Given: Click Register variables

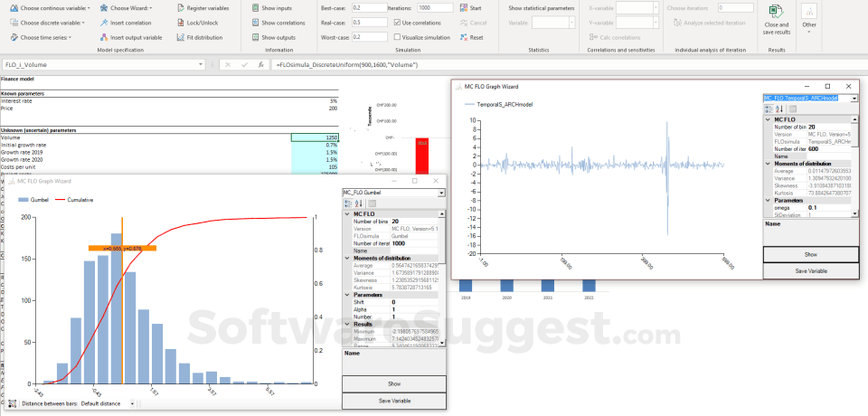Looking at the screenshot, I should tap(203, 8).
